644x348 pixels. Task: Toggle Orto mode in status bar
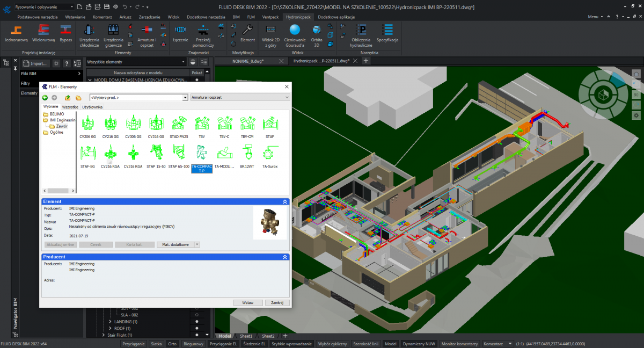point(172,344)
